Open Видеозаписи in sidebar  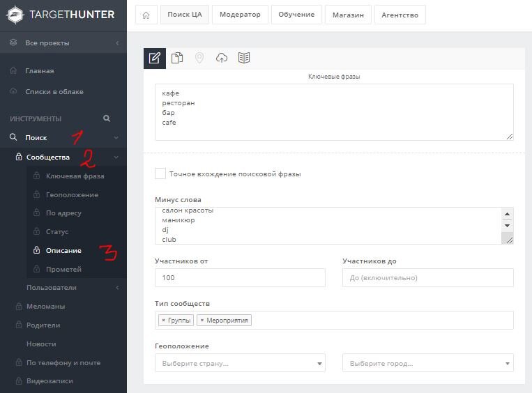50,381
